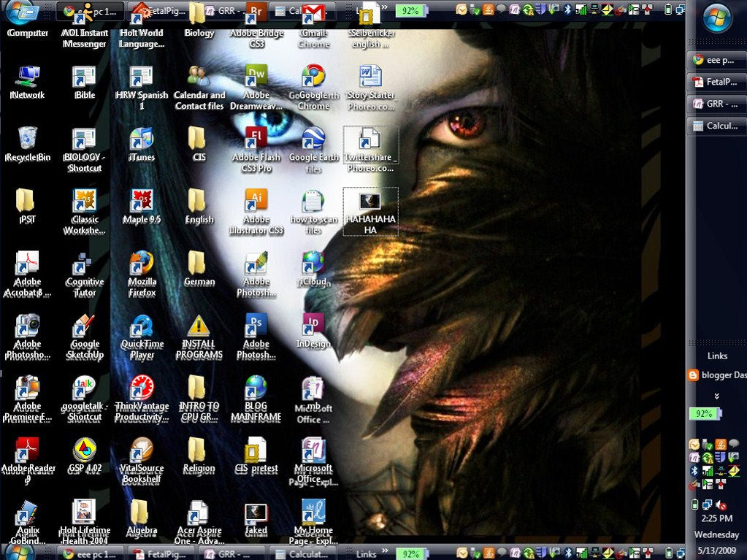Image resolution: width=747 pixels, height=560 pixels.
Task: Launch Adobe Illustrator CS3
Action: (x=256, y=212)
